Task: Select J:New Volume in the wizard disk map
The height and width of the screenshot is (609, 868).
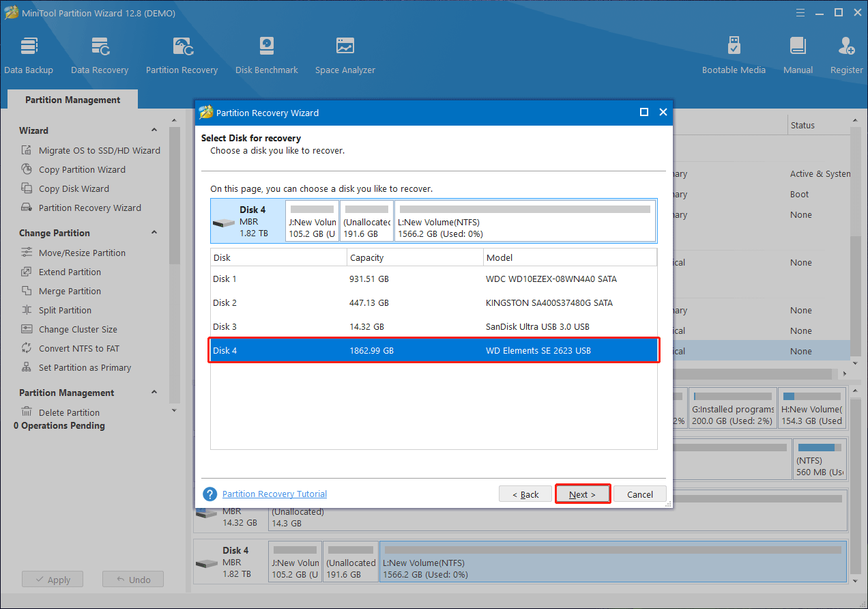Action: (312, 221)
